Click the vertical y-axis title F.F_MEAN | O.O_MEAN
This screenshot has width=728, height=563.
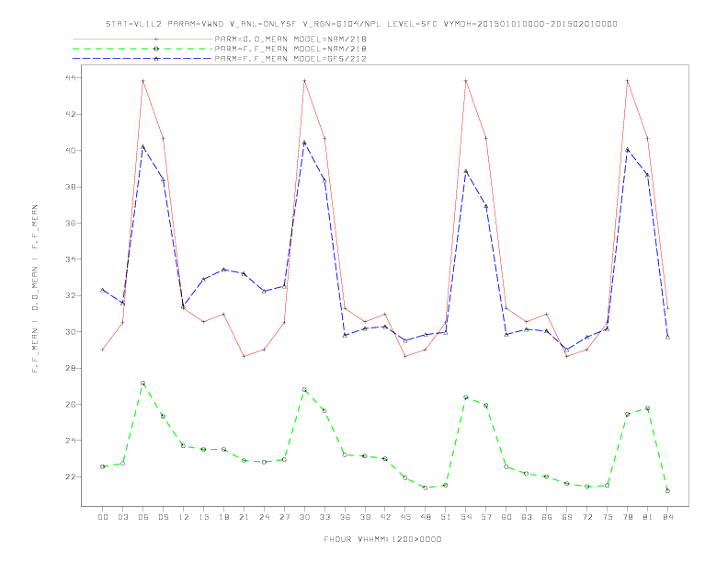[35, 289]
